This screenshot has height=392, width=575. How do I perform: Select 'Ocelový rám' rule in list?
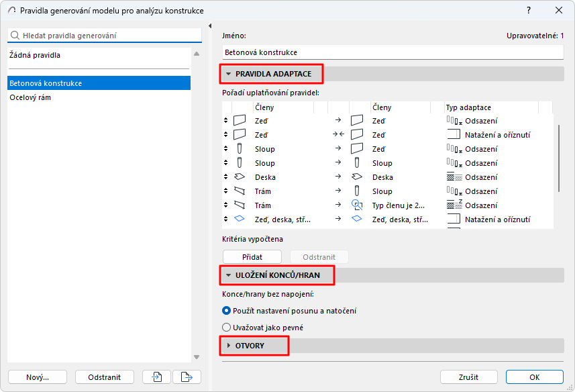pyautogui.click(x=30, y=97)
